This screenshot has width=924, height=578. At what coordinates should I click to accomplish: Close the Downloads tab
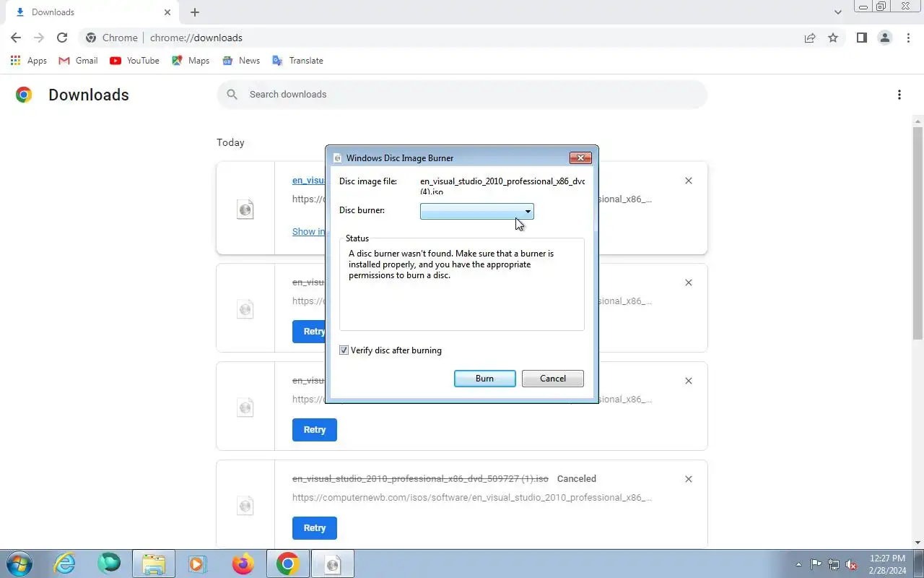[167, 12]
